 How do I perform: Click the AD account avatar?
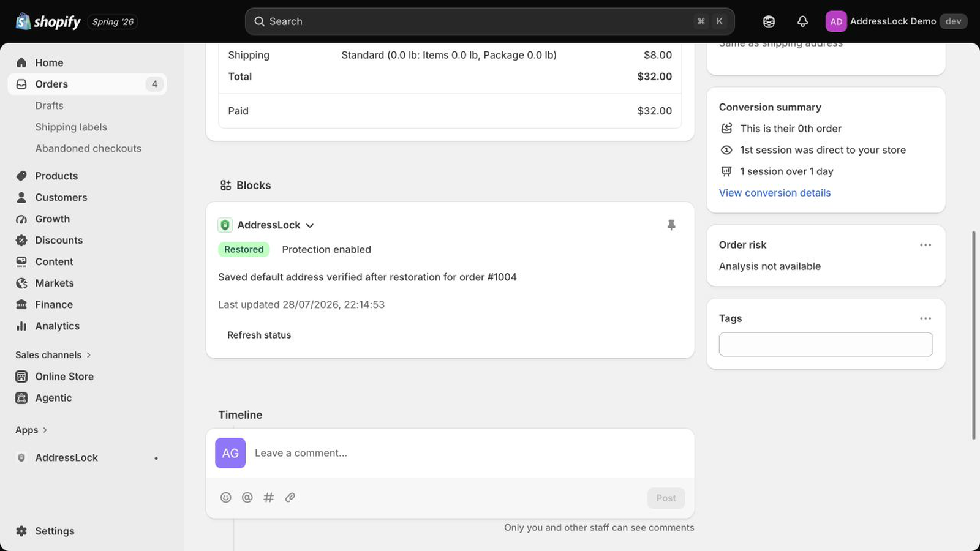point(836,21)
